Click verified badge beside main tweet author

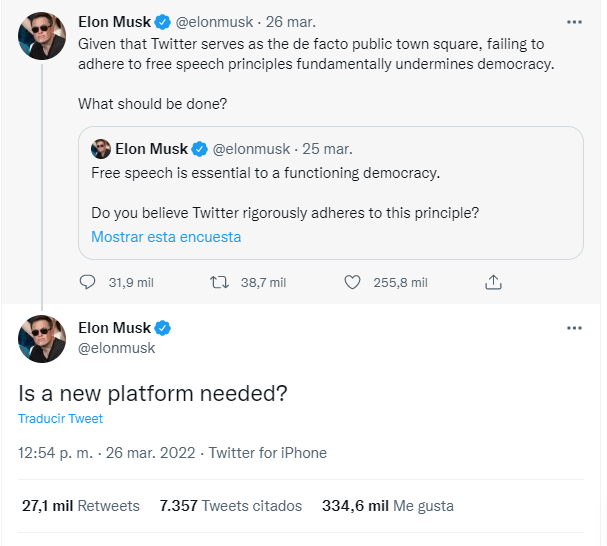(163, 328)
